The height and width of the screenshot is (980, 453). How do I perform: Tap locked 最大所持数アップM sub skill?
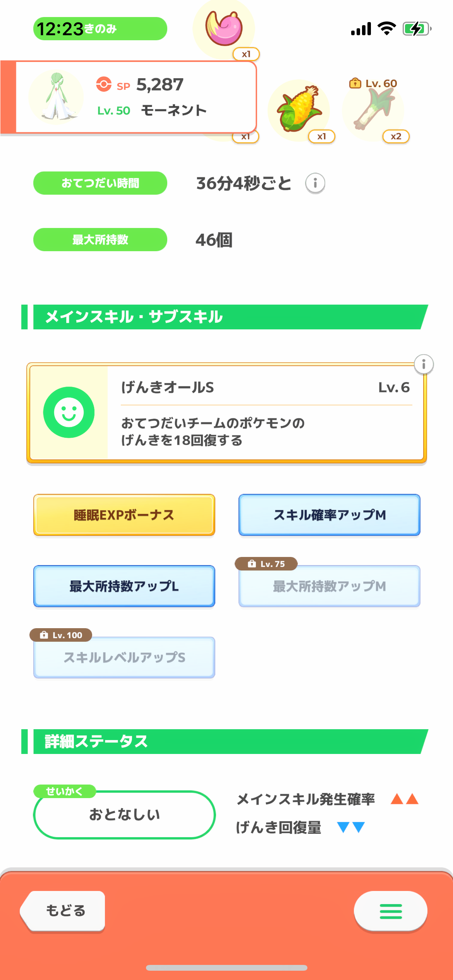click(329, 586)
